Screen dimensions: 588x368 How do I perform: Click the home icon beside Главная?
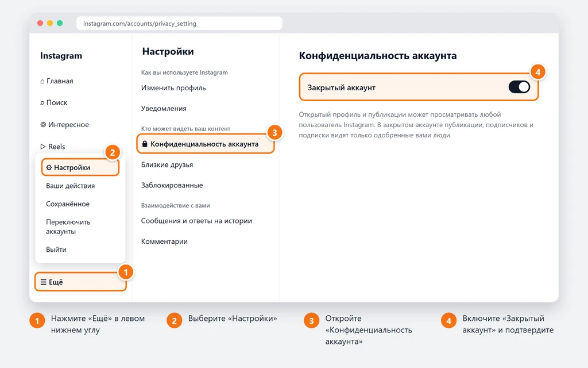click(x=42, y=81)
